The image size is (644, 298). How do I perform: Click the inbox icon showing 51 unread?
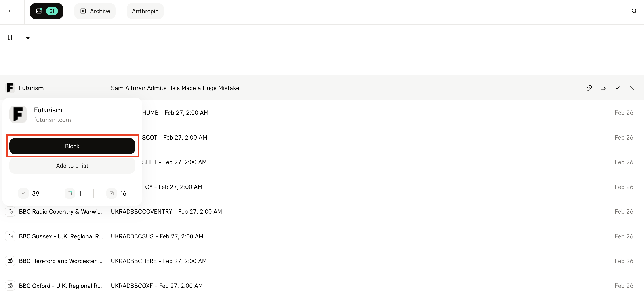(x=46, y=11)
